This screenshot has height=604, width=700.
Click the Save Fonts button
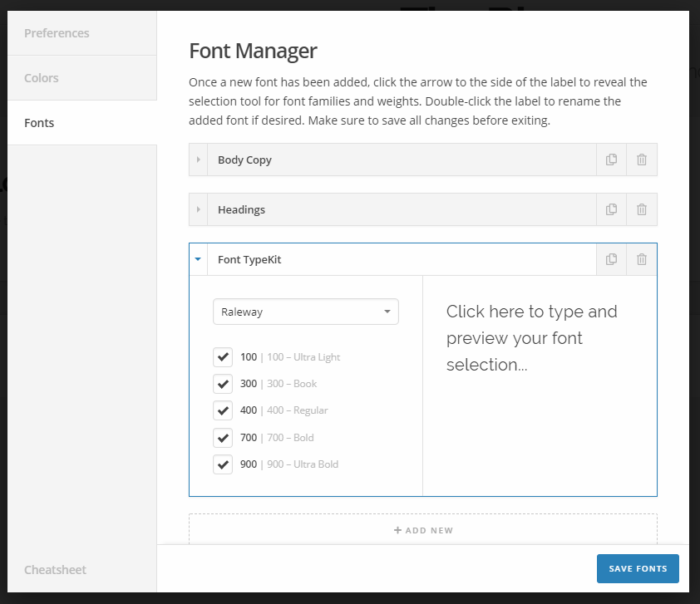[637, 569]
